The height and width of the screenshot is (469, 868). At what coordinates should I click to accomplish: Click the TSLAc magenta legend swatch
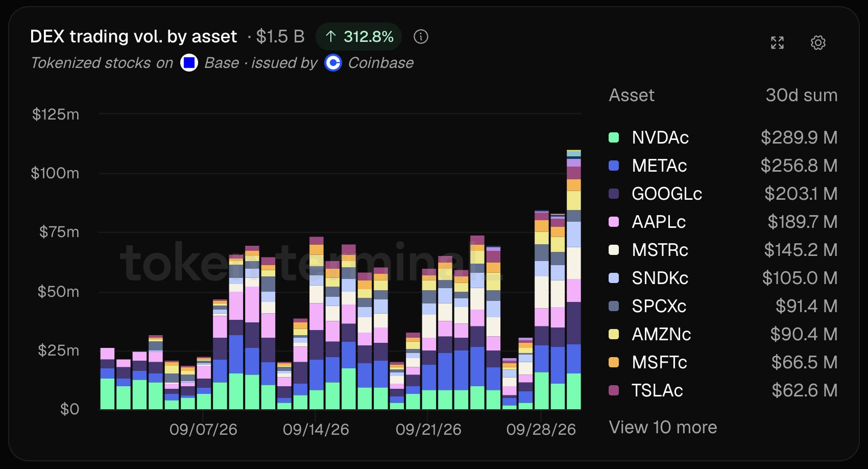(614, 390)
